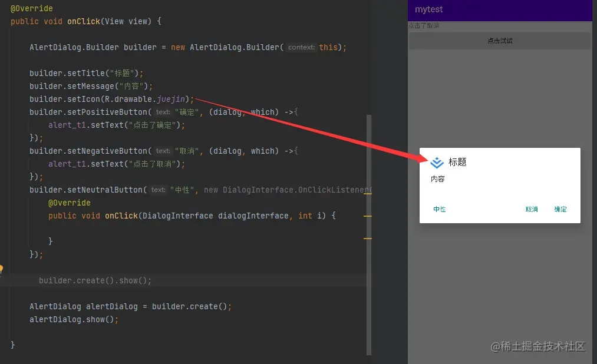Click the setNegativeButton method call
The height and width of the screenshot is (364, 597).
coord(107,151)
